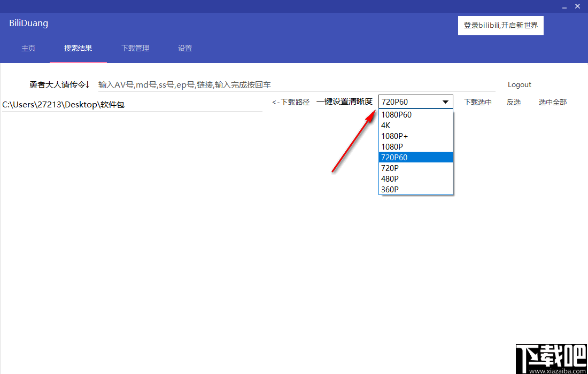Choose the 1080P+ resolution option
The image size is (588, 374).
394,136
